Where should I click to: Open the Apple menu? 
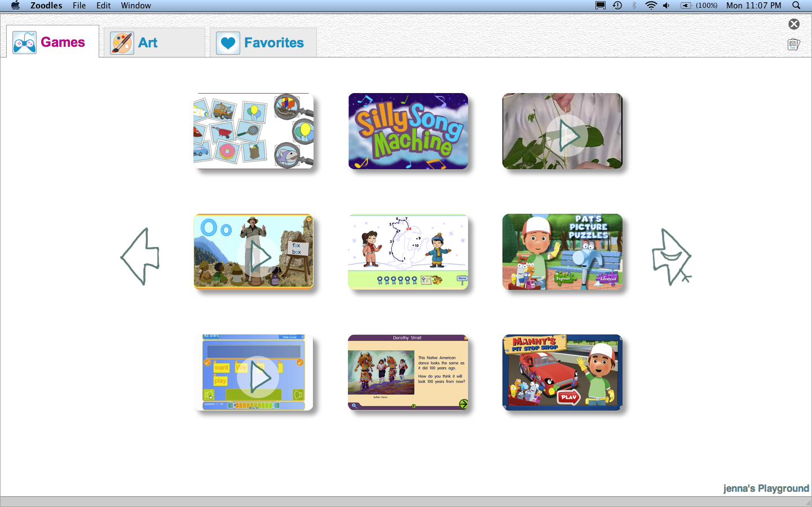15,6
